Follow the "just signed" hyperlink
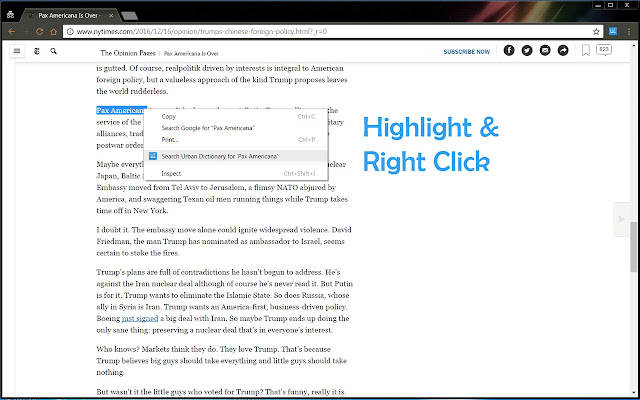640x400 pixels. [140, 318]
